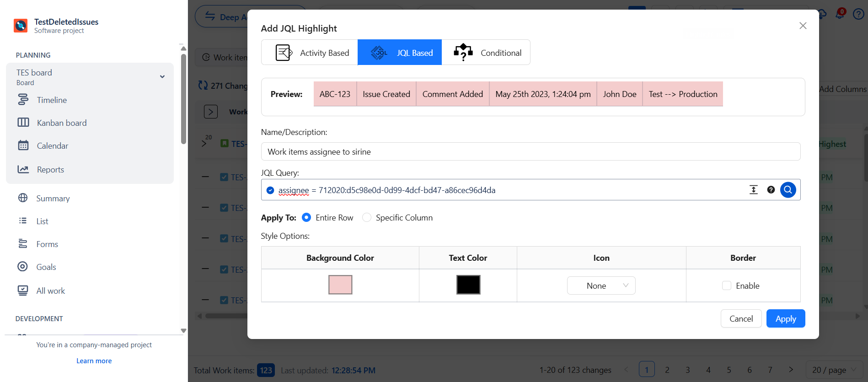Viewport: 868px width, 382px height.
Task: Enable the border checkbox
Action: point(726,286)
